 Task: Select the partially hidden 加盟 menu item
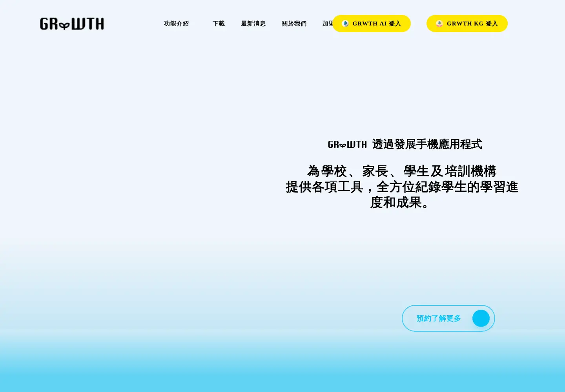click(327, 24)
